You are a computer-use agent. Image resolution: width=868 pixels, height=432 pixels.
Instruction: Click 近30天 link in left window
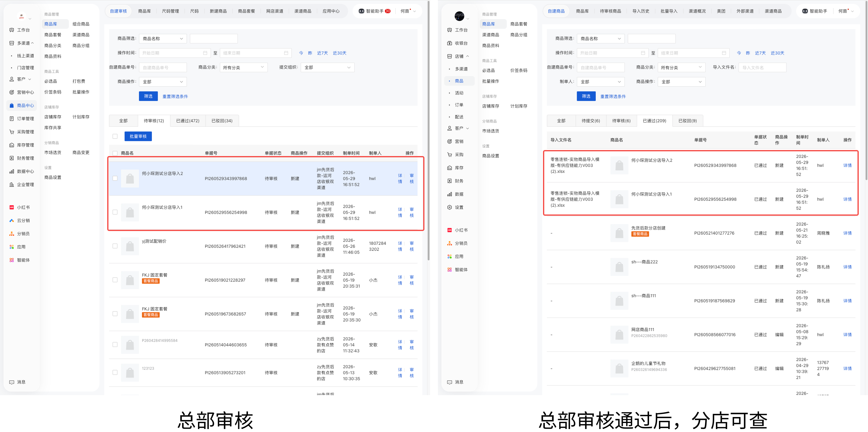coord(339,53)
